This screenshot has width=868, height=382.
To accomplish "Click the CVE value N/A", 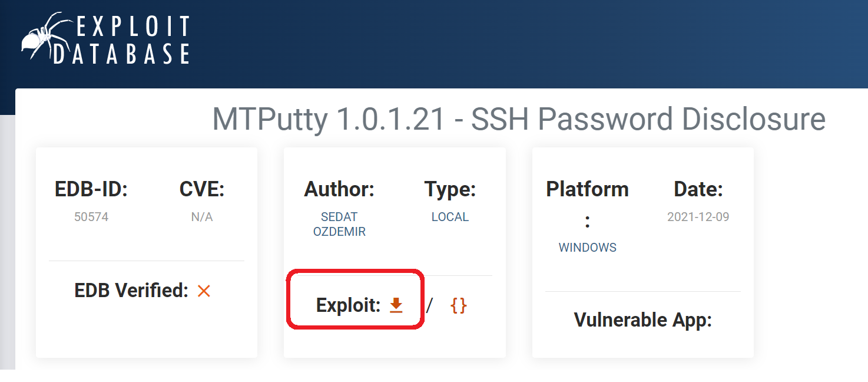I will tap(202, 217).
